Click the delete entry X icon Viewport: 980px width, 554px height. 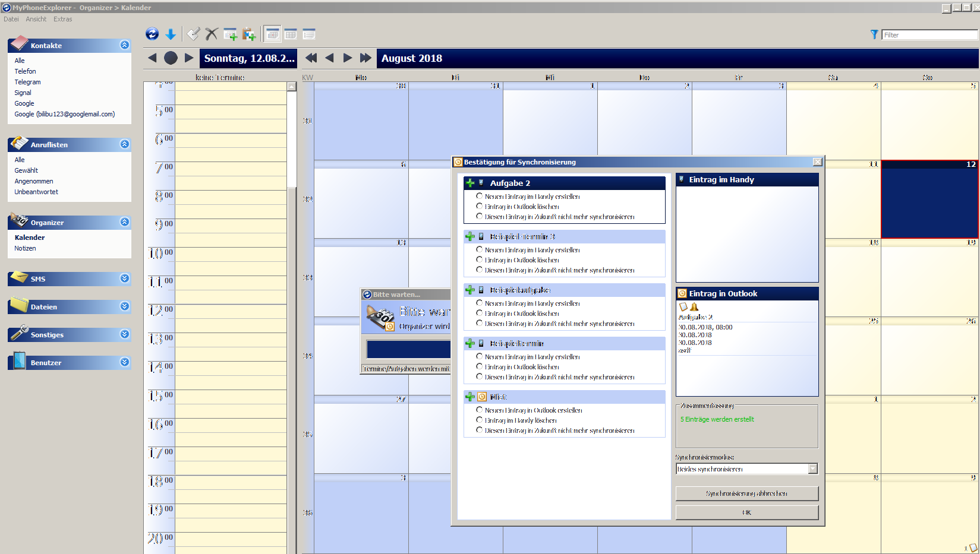(211, 34)
